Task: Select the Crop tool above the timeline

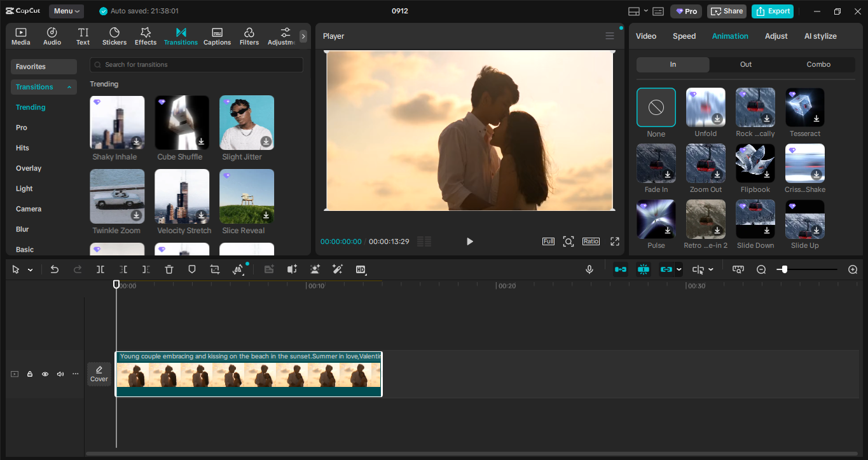Action: [x=214, y=269]
